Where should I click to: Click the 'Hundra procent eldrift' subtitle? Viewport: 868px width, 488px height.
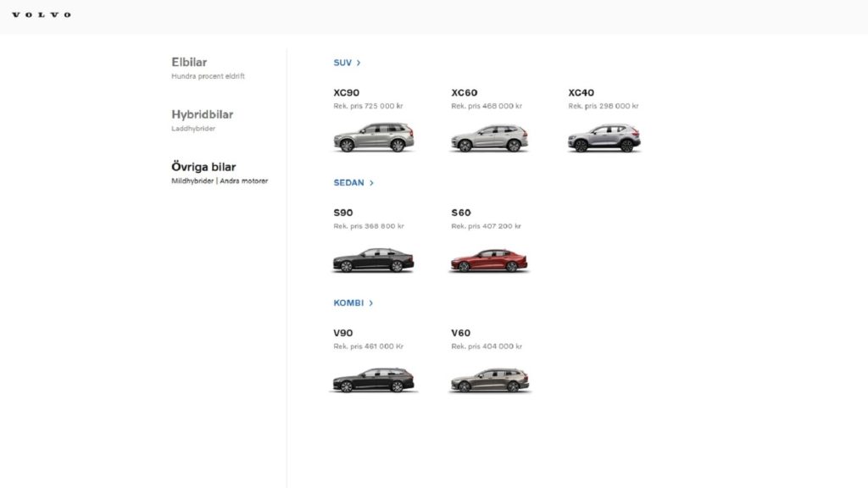coord(208,75)
